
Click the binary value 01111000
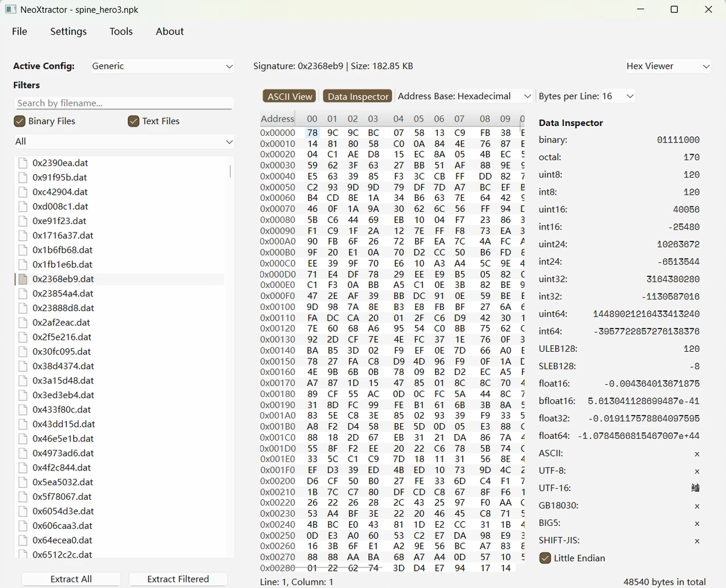678,140
